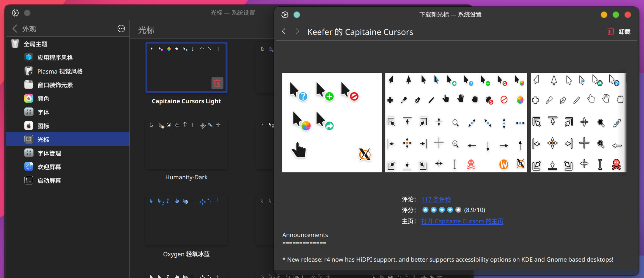Viewport: 644px width, 278px height.
Task: Click the cursor icon beside 光标
Action: tap(29, 139)
